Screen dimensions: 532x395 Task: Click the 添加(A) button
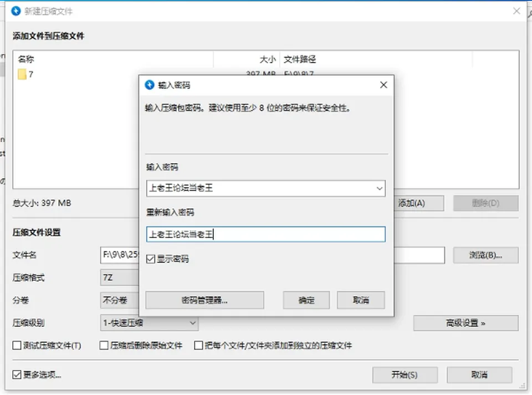(419, 203)
